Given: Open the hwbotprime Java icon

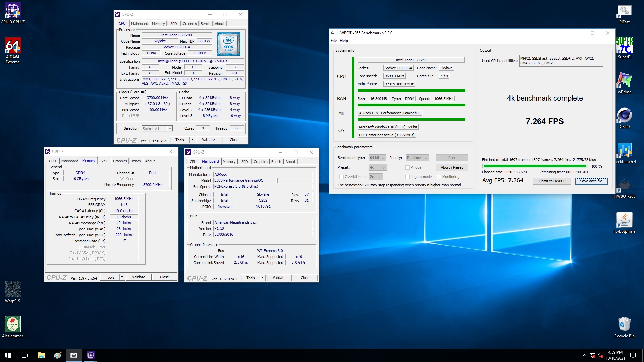Looking at the screenshot, I should tap(624, 223).
